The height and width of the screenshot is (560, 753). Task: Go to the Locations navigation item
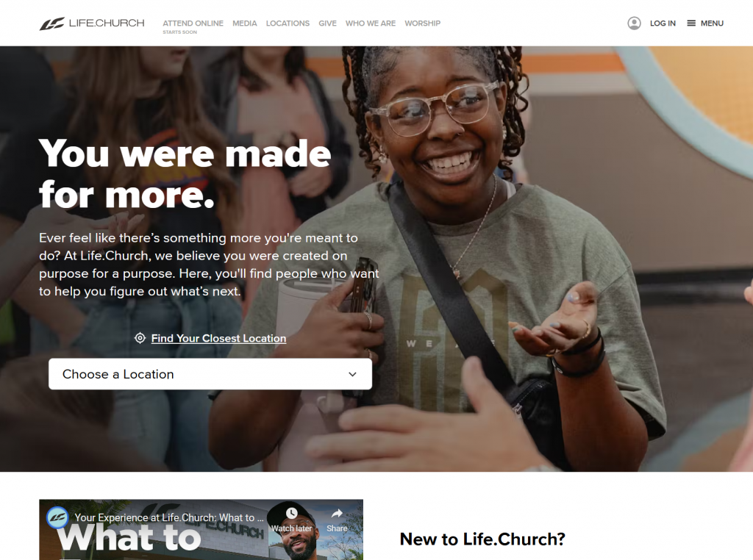coord(288,23)
